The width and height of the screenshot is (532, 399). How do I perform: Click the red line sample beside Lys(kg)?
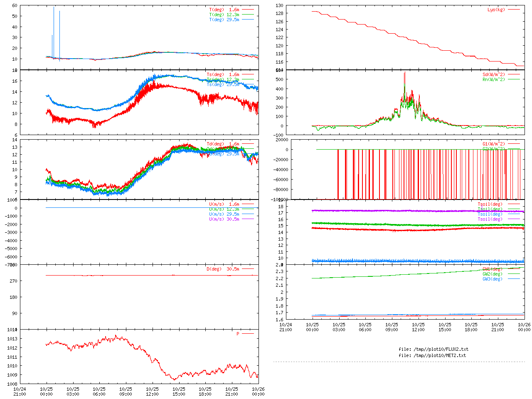tap(514, 10)
